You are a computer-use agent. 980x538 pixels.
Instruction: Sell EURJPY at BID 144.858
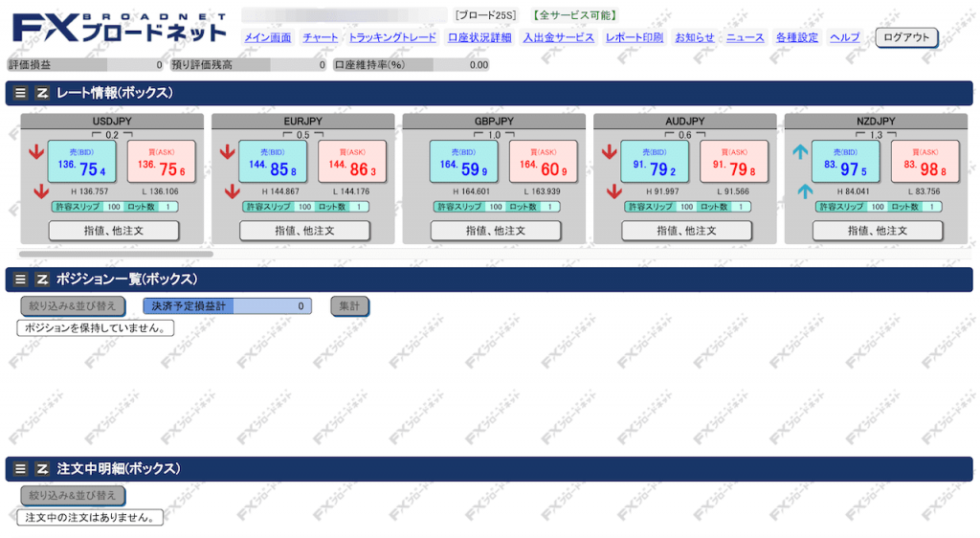(273, 162)
